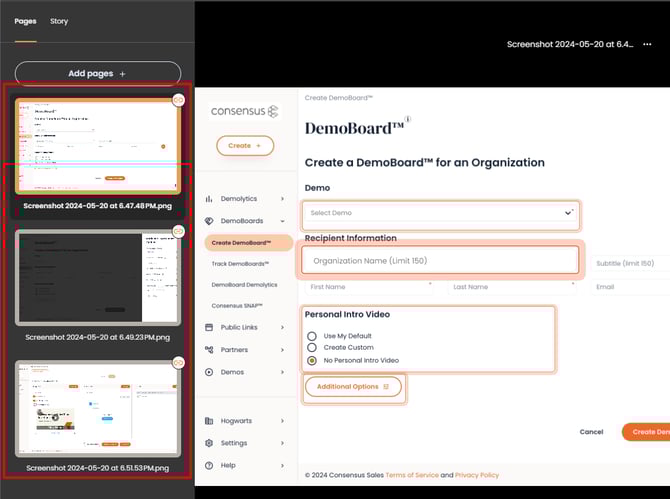Click the link badge on first page thumbnail
The image size is (670, 499).
click(x=179, y=100)
